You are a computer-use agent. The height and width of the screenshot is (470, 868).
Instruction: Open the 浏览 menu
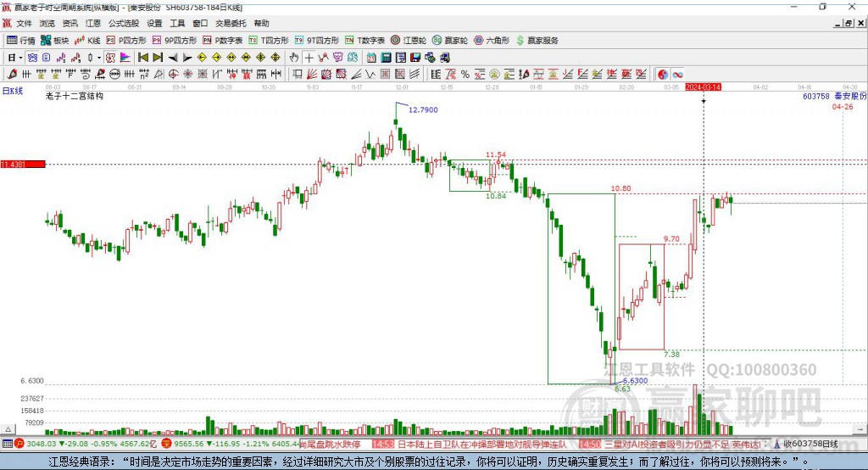point(47,23)
